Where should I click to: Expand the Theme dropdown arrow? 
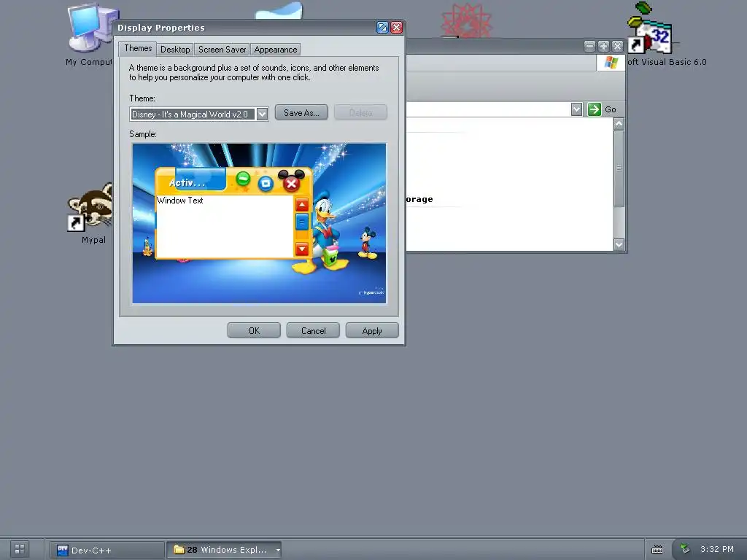(262, 114)
